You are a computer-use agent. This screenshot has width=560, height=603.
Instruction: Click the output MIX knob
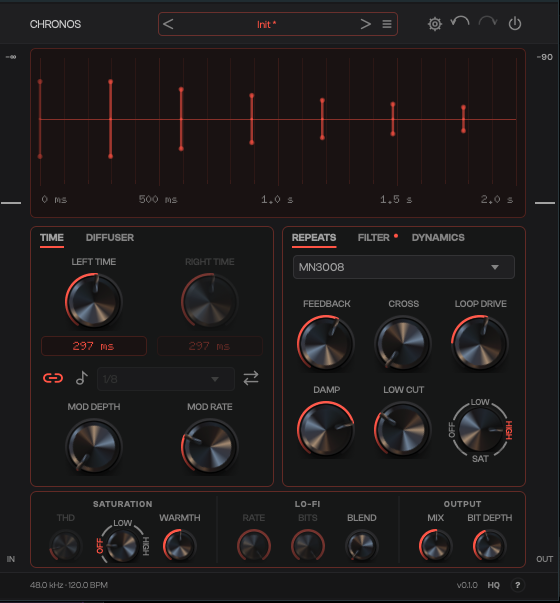click(x=435, y=545)
